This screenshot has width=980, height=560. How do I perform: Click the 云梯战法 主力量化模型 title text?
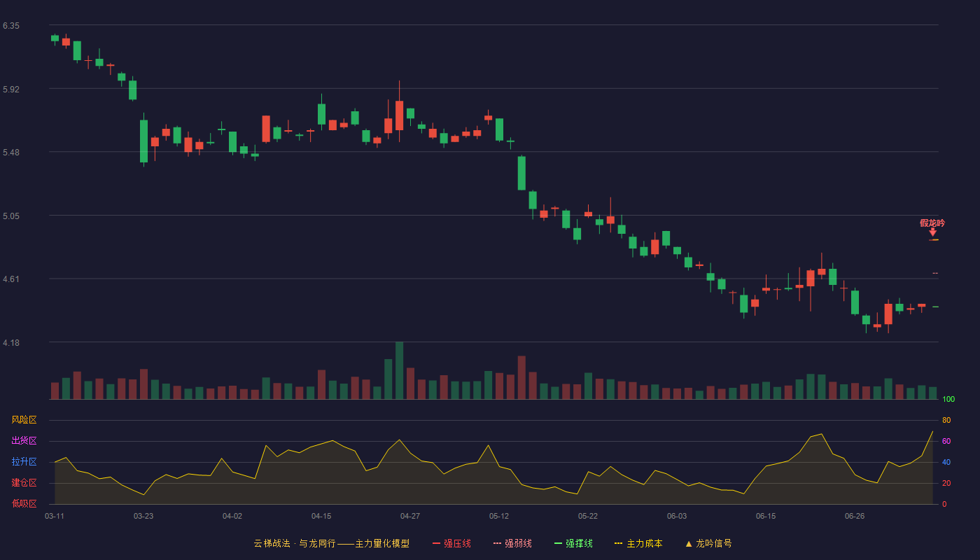[x=331, y=543]
